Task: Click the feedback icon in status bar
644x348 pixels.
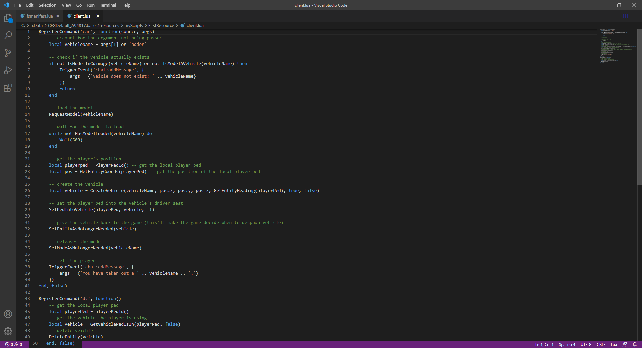Action: tap(625, 344)
